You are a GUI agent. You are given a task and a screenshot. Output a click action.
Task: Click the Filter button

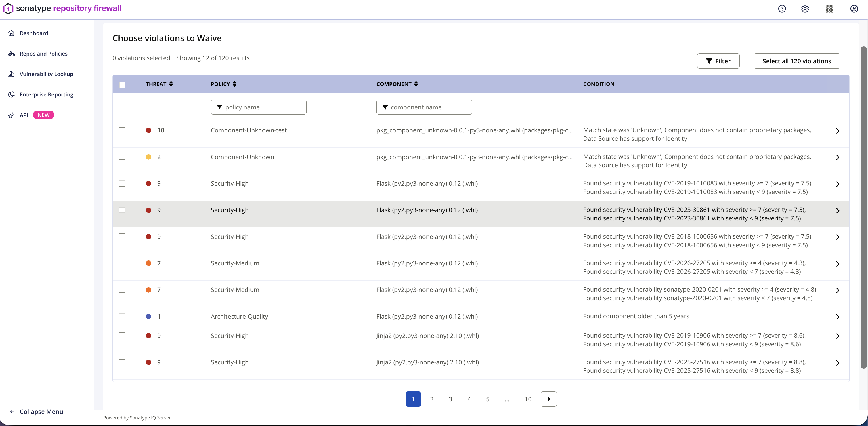click(x=718, y=61)
